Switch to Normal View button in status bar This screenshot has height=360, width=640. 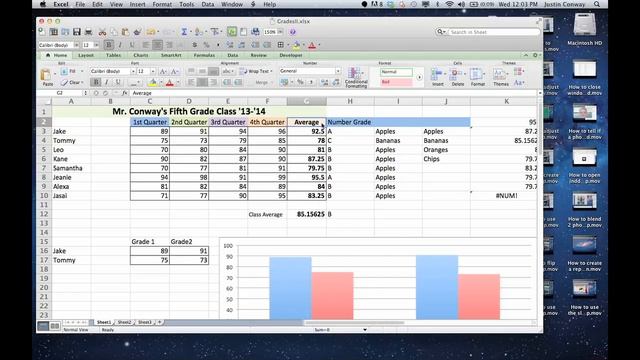point(43,326)
